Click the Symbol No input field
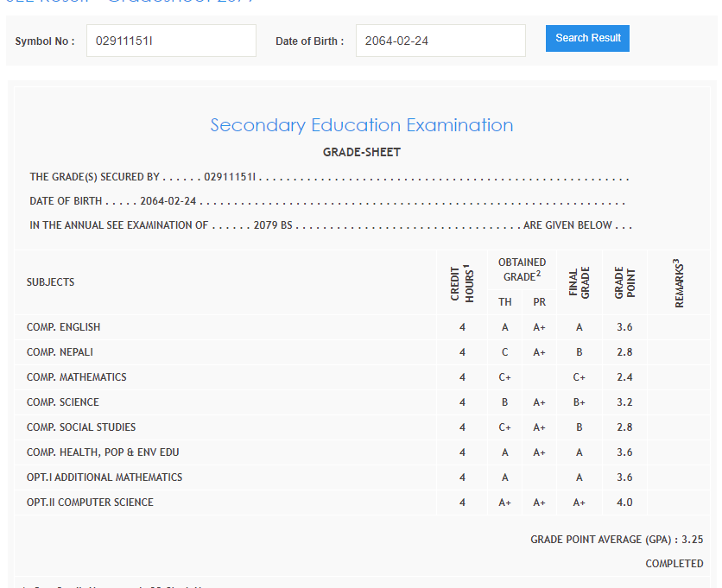Screen dimensions: 722x588 click(x=171, y=41)
